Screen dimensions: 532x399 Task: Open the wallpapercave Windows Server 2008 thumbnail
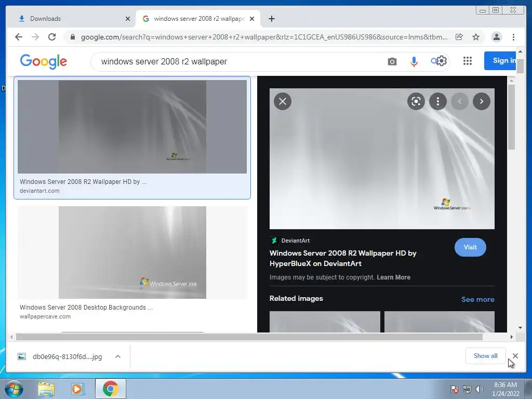pyautogui.click(x=132, y=252)
